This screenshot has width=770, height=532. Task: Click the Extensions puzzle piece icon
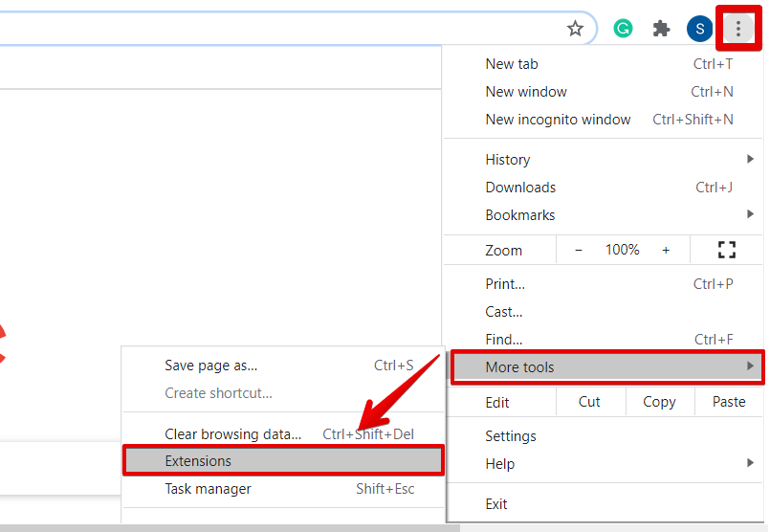[x=661, y=29]
